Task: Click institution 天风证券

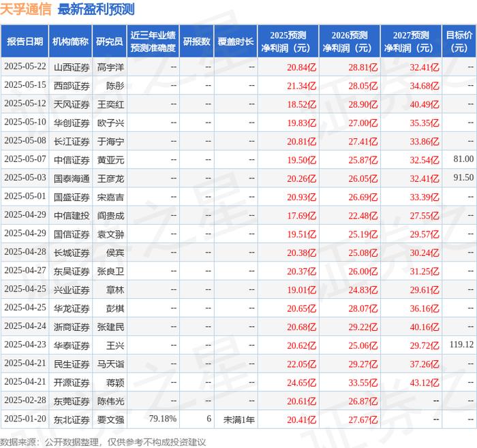Action: [72, 104]
